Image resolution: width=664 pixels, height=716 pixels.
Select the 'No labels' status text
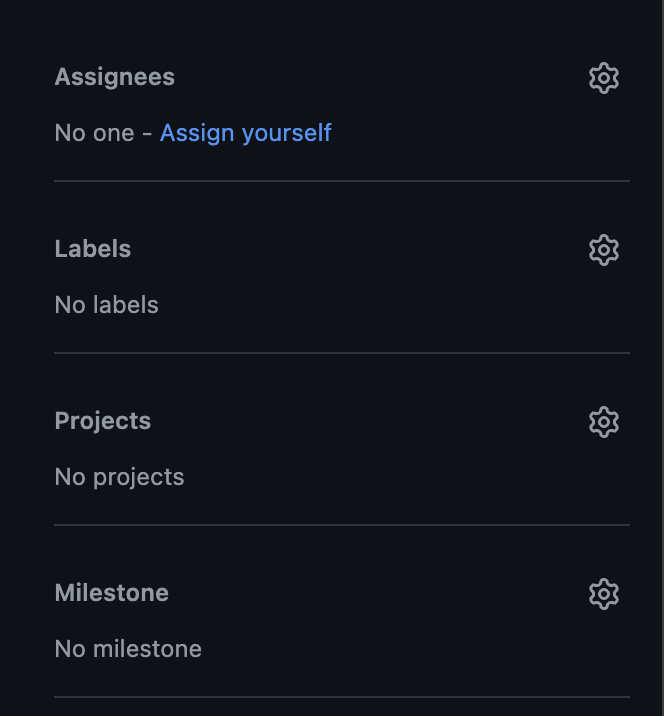pyautogui.click(x=106, y=305)
